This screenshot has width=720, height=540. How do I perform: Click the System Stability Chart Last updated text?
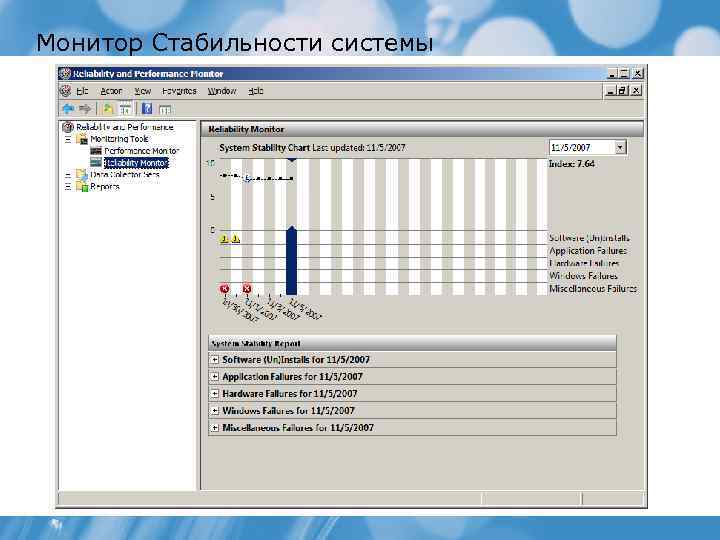click(312, 147)
